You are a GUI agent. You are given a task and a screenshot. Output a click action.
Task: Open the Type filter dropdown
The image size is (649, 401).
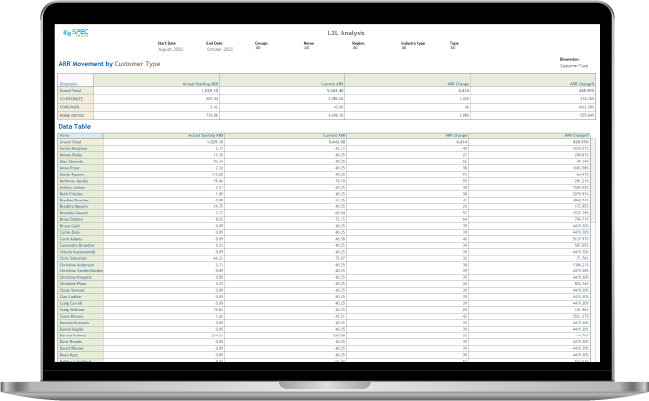point(452,48)
